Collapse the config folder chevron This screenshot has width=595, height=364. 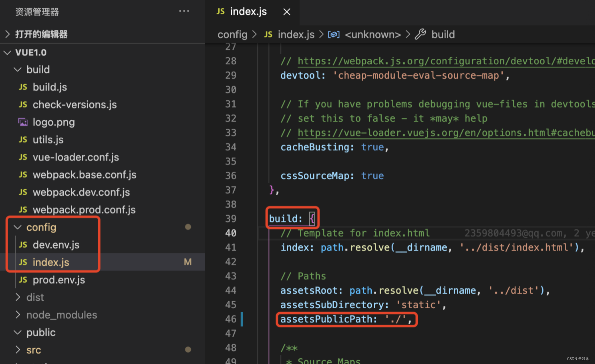click(x=17, y=227)
